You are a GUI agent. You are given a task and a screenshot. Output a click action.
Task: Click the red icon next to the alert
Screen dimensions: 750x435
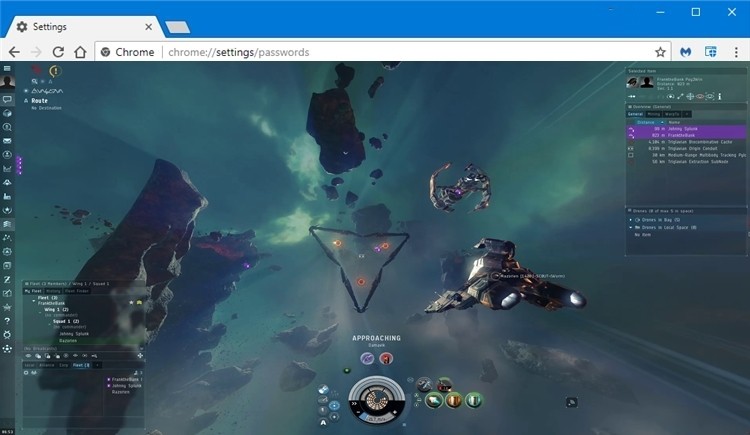click(x=36, y=70)
